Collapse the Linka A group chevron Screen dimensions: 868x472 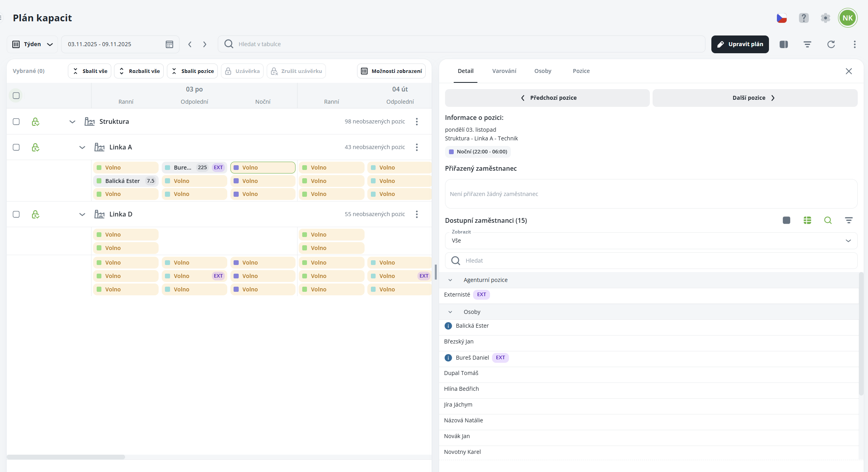82,147
